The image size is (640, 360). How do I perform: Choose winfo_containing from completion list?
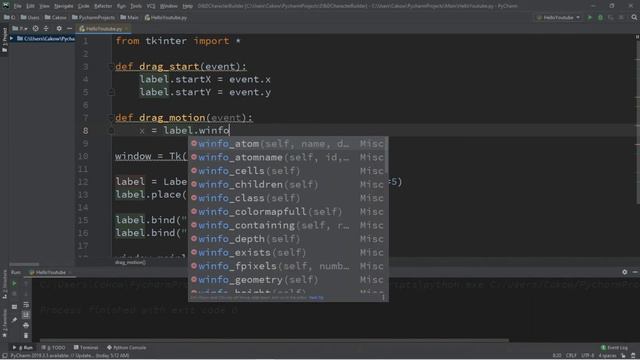pos(287,225)
